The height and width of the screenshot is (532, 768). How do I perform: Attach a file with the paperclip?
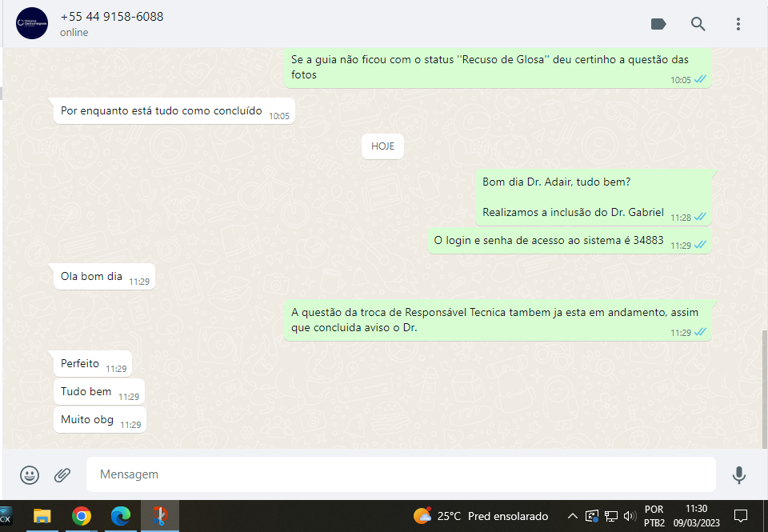[x=62, y=474]
